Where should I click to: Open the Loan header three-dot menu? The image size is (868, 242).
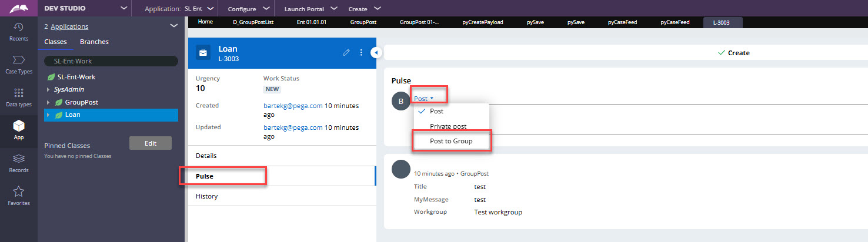tap(361, 52)
